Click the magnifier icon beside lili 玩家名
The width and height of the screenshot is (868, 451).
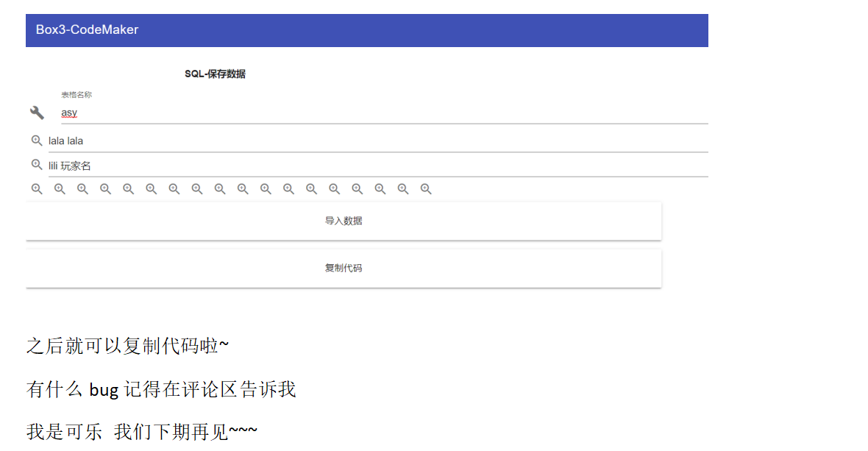(37, 165)
